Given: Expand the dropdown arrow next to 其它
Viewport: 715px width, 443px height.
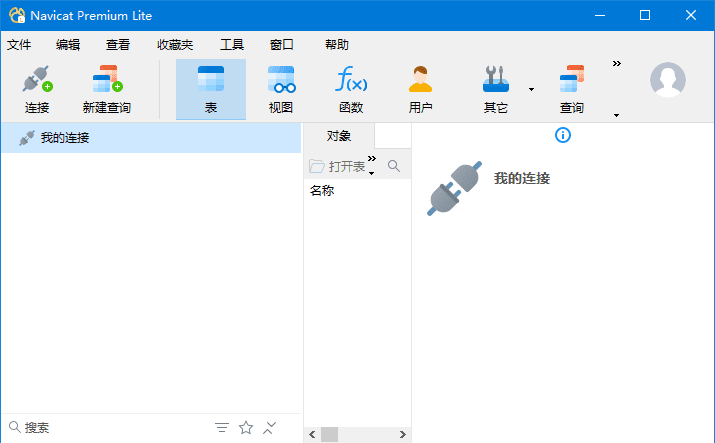Looking at the screenshot, I should tap(531, 89).
